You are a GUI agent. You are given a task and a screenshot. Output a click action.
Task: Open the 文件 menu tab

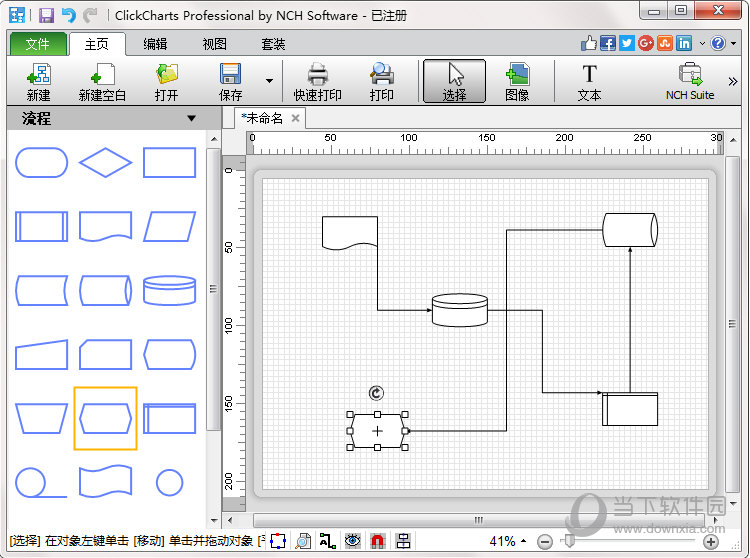37,44
